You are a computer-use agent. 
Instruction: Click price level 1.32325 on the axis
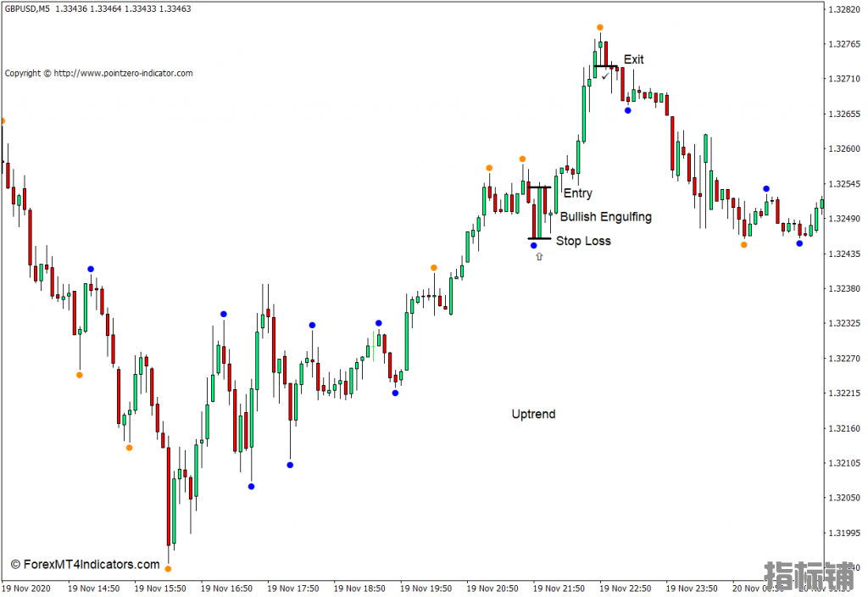pyautogui.click(x=844, y=323)
